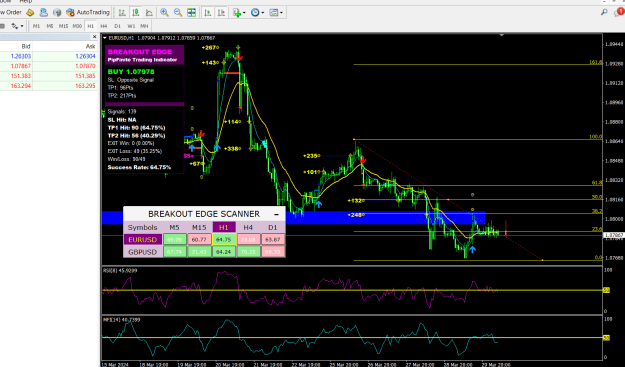Expand the periods clock dropdown arrow
Viewport: 625px width, 367px height.
[x=263, y=13]
